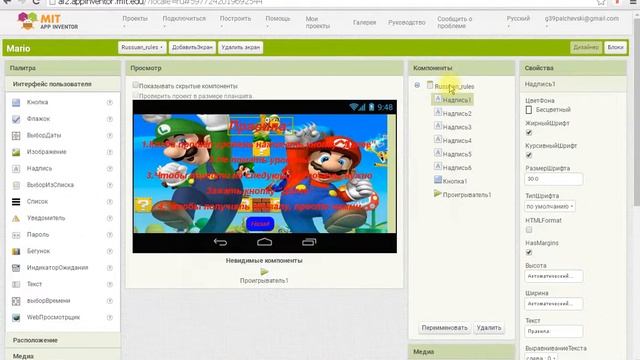The width and height of the screenshot is (640, 360).
Task: Expand the Расположение palette section
Action: coord(63,340)
